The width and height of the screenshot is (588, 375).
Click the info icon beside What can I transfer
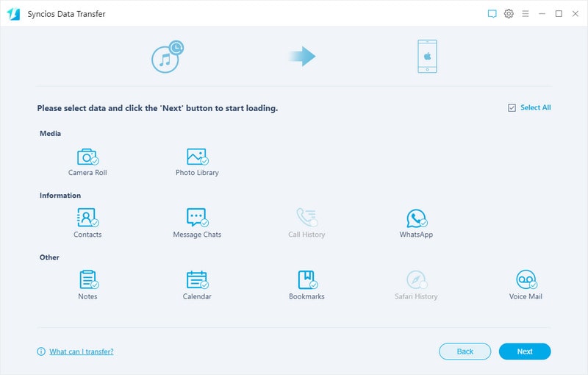tap(41, 351)
